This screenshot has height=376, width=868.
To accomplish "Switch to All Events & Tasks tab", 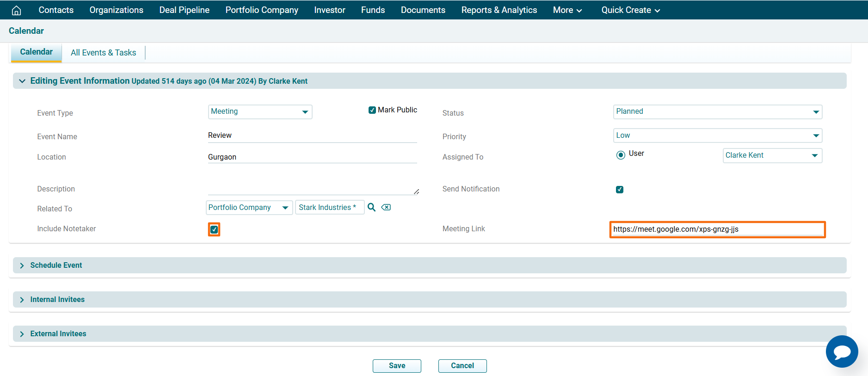I will [x=103, y=53].
